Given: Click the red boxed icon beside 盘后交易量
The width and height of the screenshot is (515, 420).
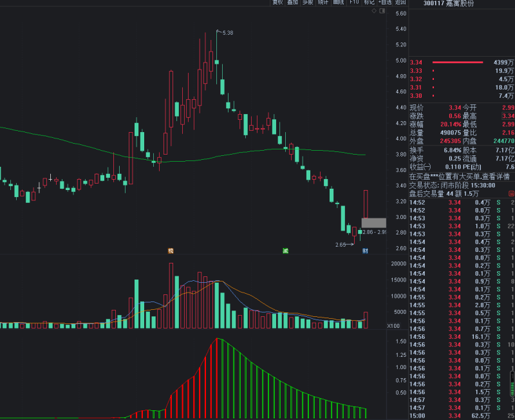Looking at the screenshot, I should pyautogui.click(x=510, y=193).
